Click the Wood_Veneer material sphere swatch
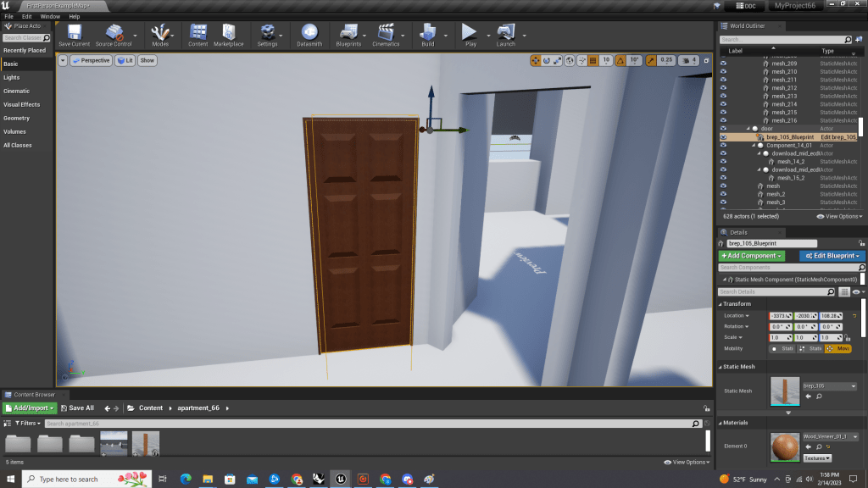Screen dimensions: 868x488 pyautogui.click(x=785, y=447)
